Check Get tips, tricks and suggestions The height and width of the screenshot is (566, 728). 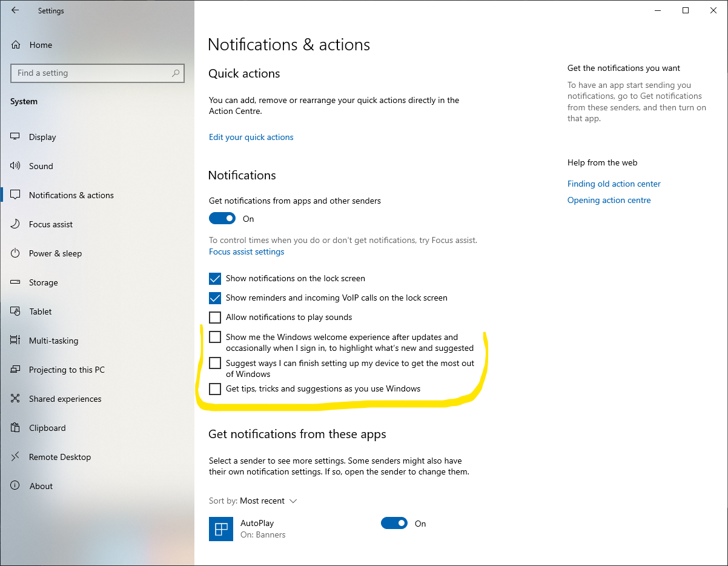point(215,389)
